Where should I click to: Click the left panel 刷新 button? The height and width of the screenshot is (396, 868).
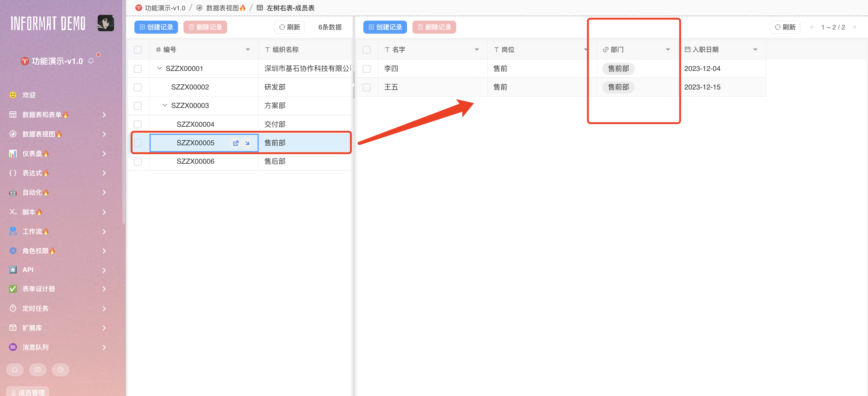[x=289, y=27]
